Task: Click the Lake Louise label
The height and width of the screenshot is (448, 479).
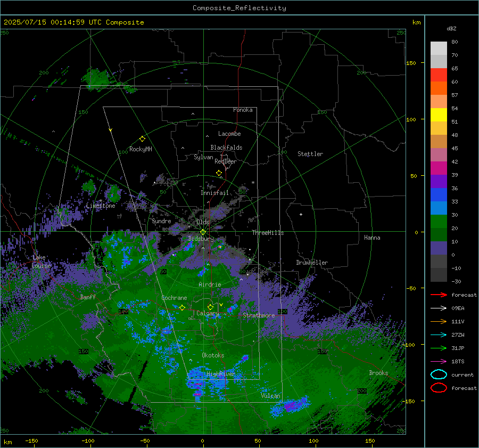Action: point(41,262)
